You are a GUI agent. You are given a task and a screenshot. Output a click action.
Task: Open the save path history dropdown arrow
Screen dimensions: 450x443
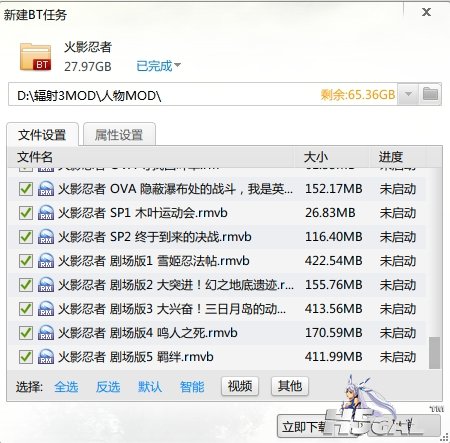pyautogui.click(x=408, y=94)
